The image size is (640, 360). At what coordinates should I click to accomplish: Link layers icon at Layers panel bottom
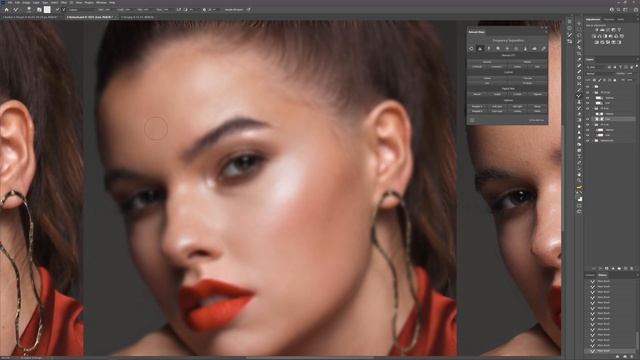[594, 268]
